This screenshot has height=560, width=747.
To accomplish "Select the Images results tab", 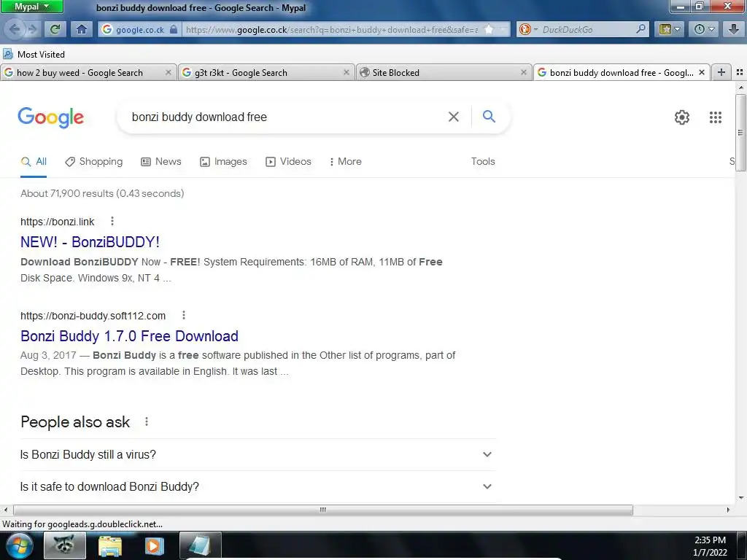I will (x=223, y=161).
